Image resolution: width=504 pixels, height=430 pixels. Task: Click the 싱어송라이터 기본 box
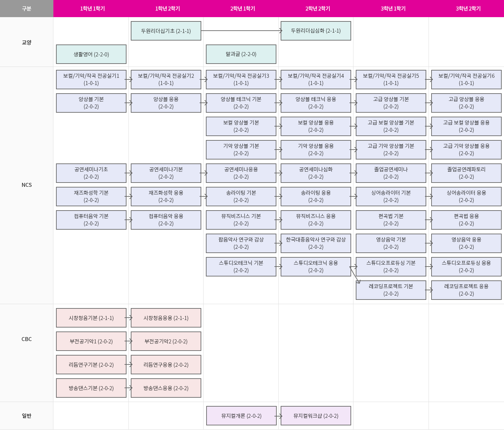[391, 196]
